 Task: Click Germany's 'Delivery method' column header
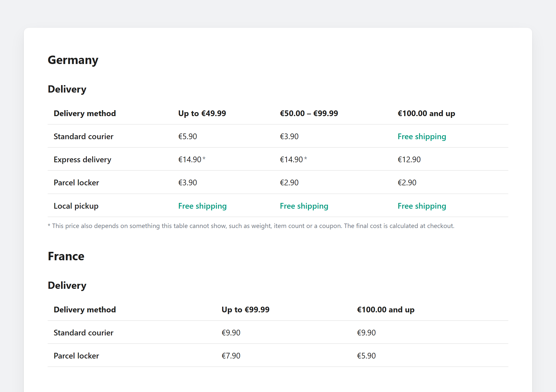click(x=85, y=113)
